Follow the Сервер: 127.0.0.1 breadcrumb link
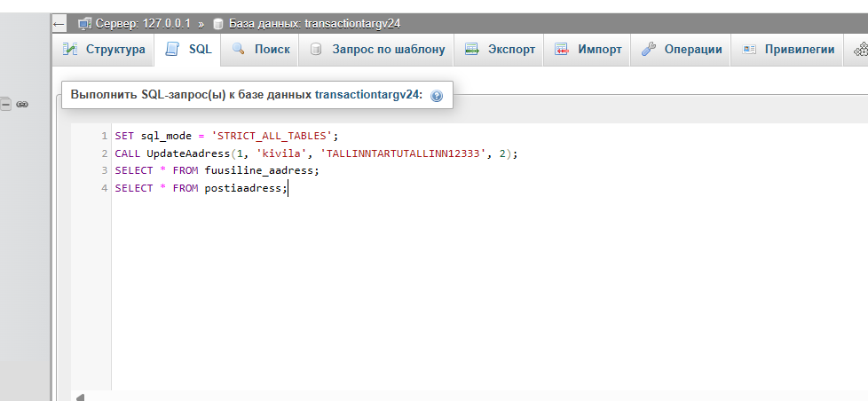868x401 pixels. 143,24
